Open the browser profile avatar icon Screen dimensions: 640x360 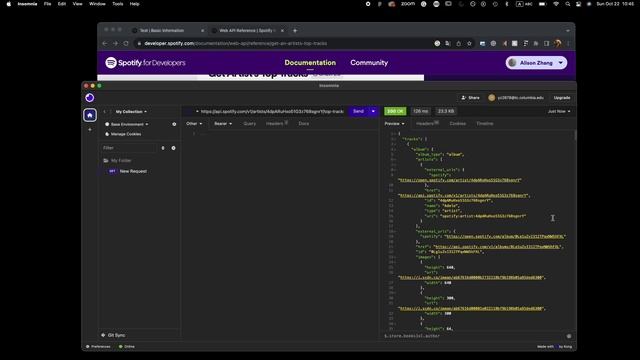(558, 43)
